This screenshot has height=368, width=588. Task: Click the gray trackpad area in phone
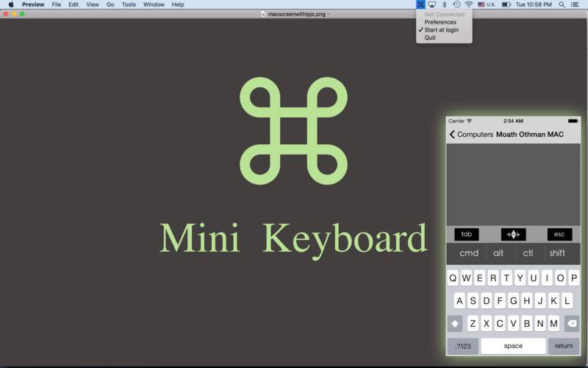click(513, 185)
